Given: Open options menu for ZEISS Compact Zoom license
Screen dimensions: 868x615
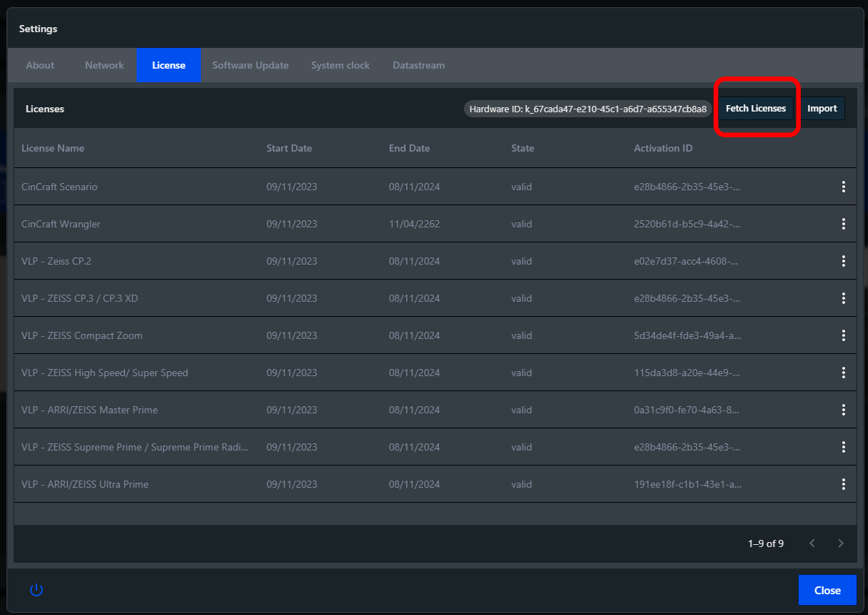Looking at the screenshot, I should click(844, 335).
